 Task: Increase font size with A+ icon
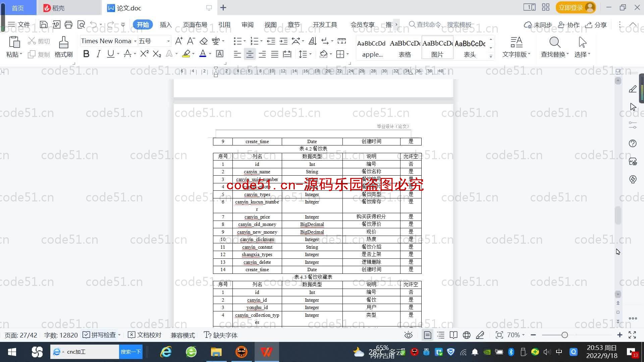(179, 41)
